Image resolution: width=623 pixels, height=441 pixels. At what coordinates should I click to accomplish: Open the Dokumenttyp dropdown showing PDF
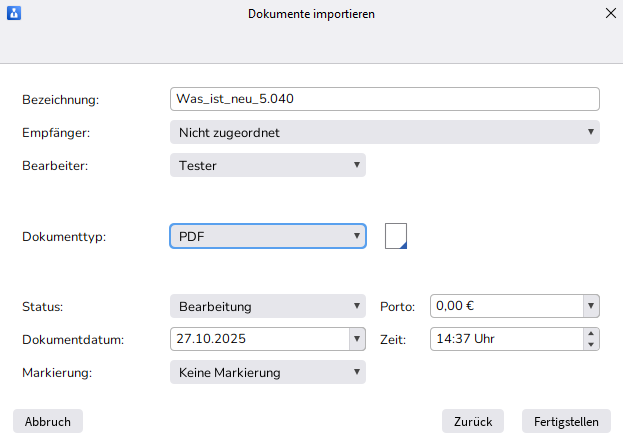point(268,236)
